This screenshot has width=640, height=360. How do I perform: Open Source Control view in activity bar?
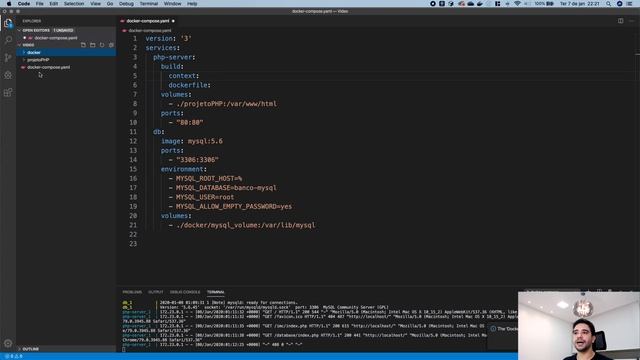point(8,58)
